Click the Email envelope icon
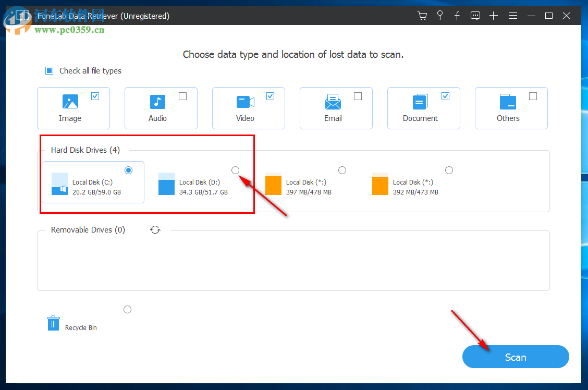Image resolution: width=588 pixels, height=390 pixels. pyautogui.click(x=333, y=102)
